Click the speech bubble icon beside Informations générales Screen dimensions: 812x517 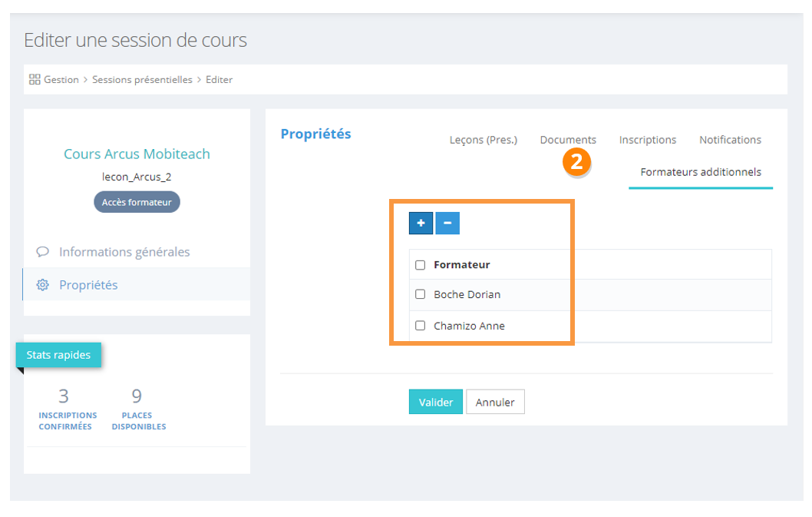(x=43, y=252)
